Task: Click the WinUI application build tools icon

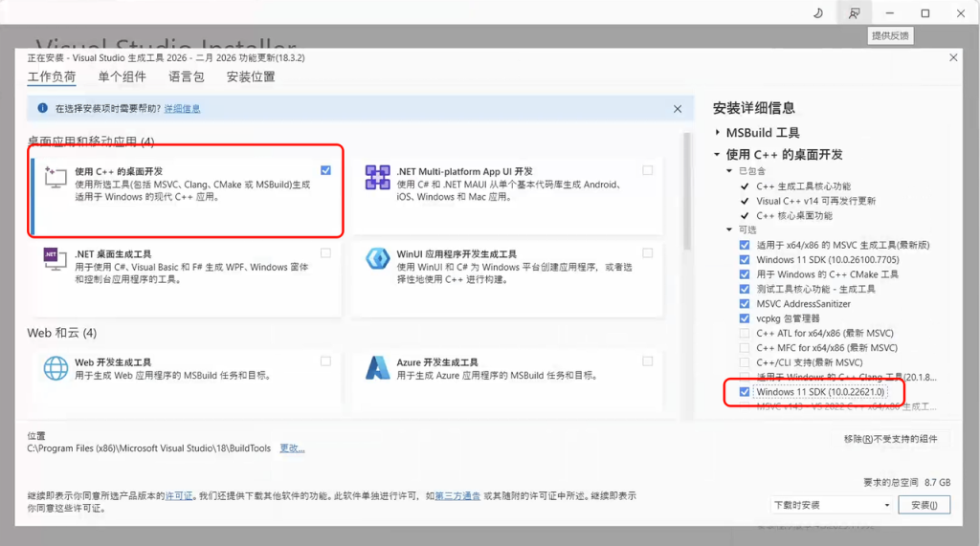Action: click(x=377, y=260)
